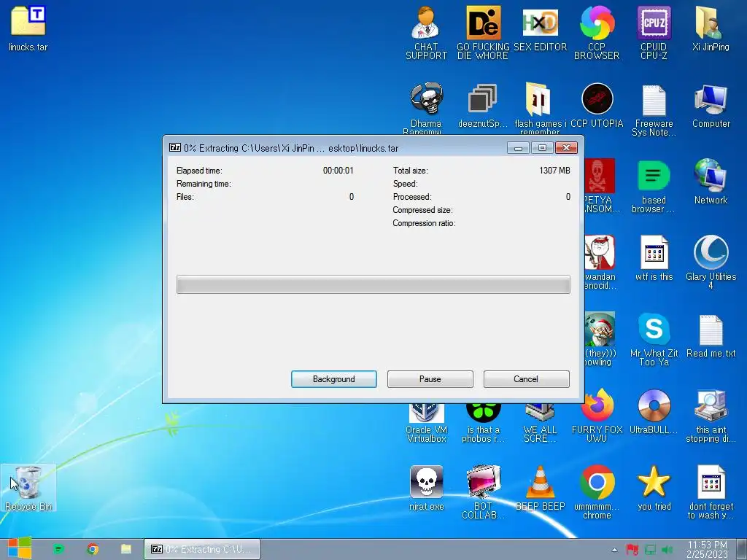
Task: Select the this aint stopping di... icon
Action: click(x=711, y=416)
